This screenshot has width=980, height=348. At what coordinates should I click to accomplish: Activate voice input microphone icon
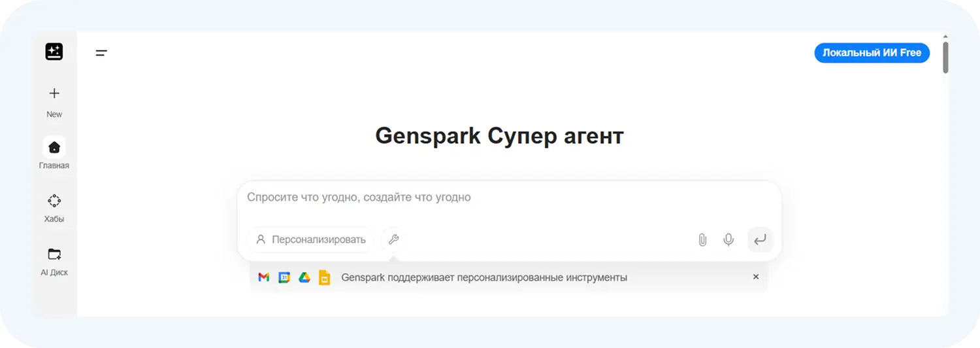click(x=728, y=240)
